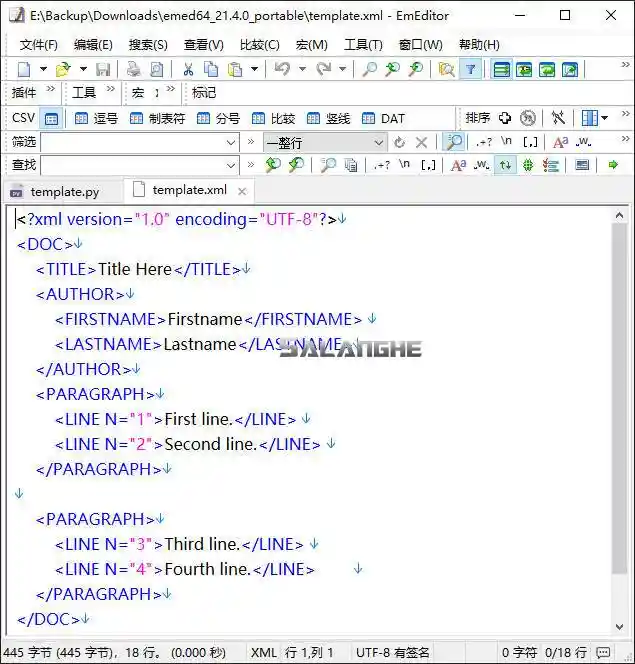Viewport: 635px width, 664px height.
Task: Toggle CSV cell selection mode button
Action: [51, 119]
